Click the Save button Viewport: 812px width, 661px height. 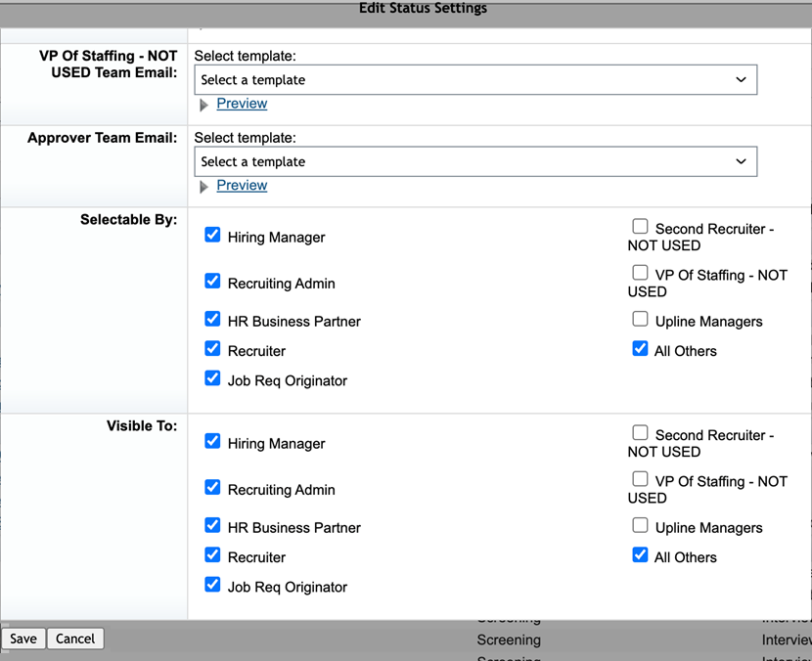(x=23, y=639)
